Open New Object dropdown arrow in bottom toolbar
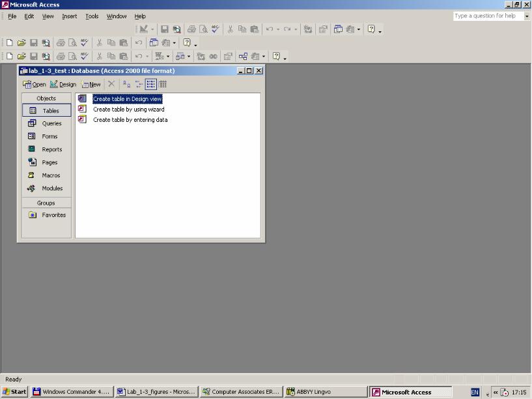This screenshot has width=532, height=399. click(x=264, y=56)
